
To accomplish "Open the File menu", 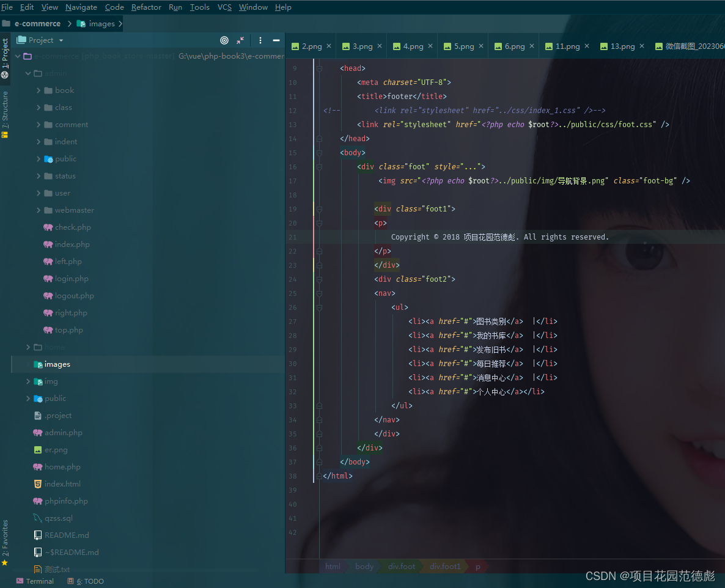I will point(7,7).
